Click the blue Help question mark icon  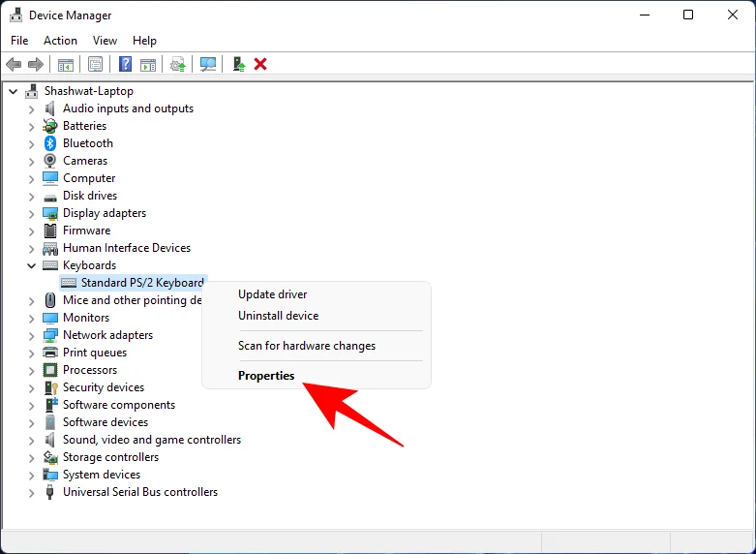coord(125,64)
